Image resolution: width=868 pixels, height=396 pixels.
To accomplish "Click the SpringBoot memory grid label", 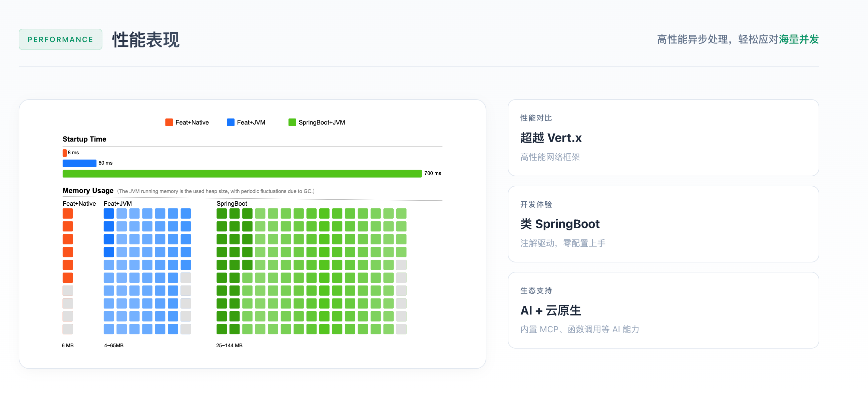I will [232, 203].
